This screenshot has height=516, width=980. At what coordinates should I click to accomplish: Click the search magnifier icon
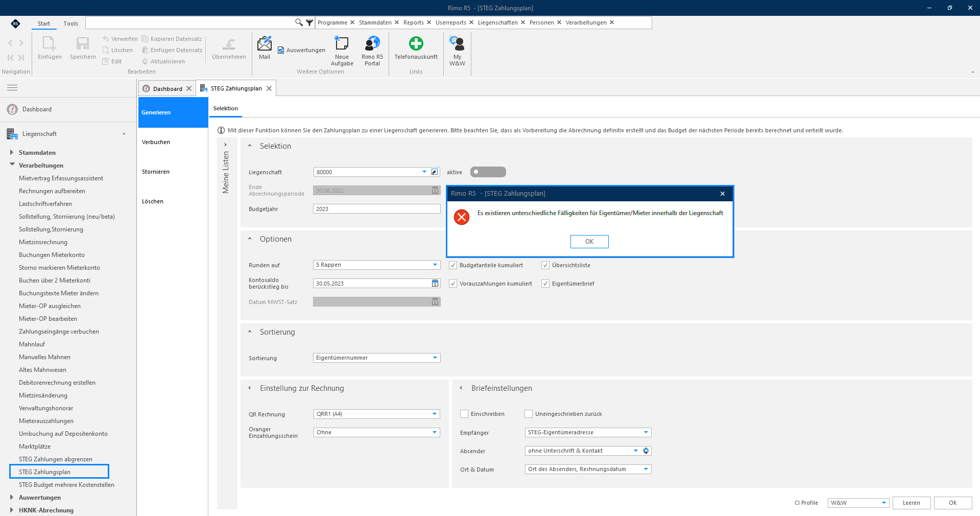coord(299,22)
